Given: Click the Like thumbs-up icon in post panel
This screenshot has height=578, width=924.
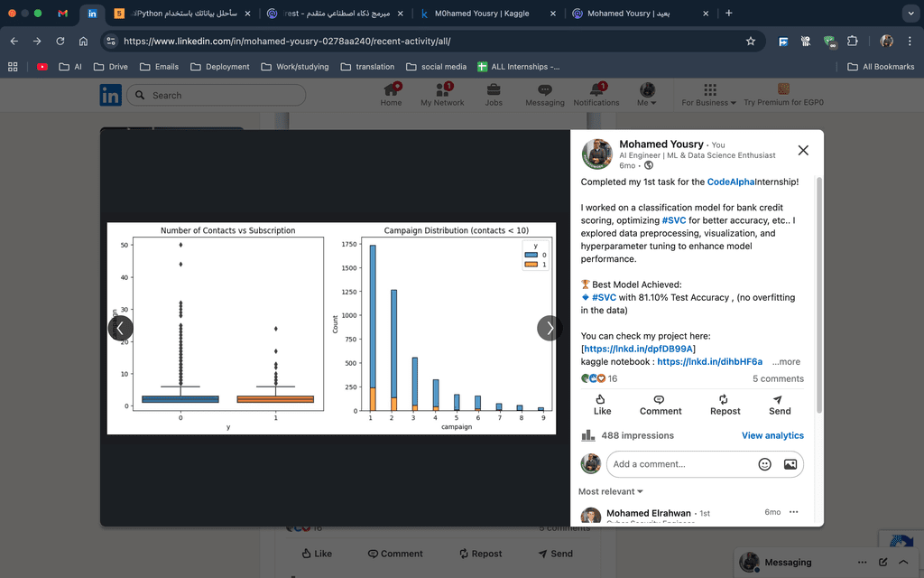Looking at the screenshot, I should (602, 399).
